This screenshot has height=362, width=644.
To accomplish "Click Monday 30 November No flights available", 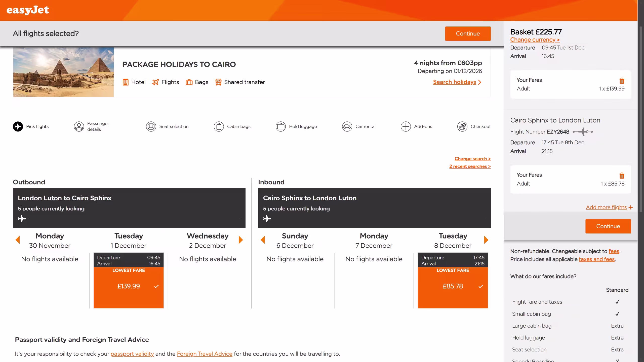I will (50, 259).
